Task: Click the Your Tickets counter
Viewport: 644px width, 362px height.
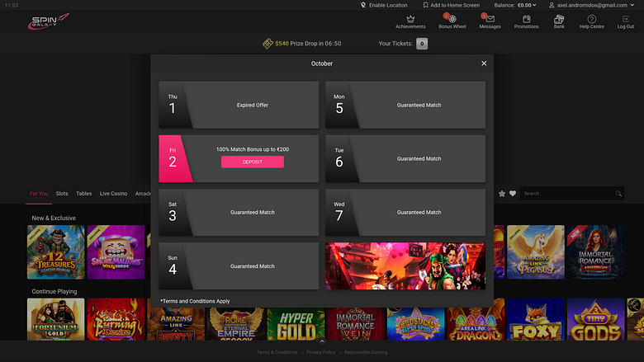Action: pos(422,44)
